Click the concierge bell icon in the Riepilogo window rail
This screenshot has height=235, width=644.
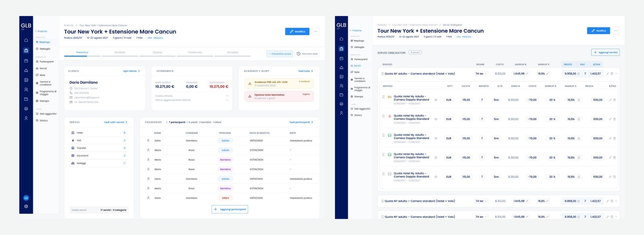(x=26, y=70)
